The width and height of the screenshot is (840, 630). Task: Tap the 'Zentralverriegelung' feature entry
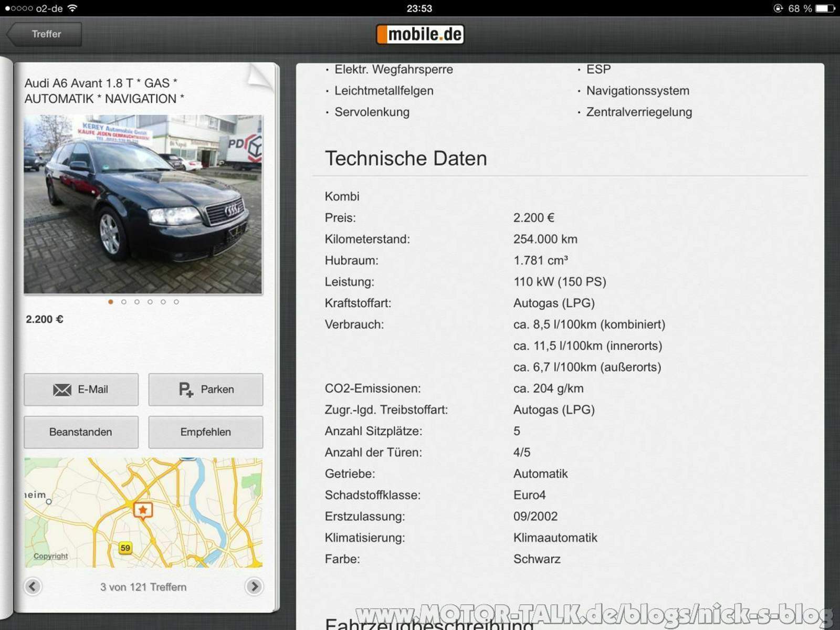(x=639, y=112)
